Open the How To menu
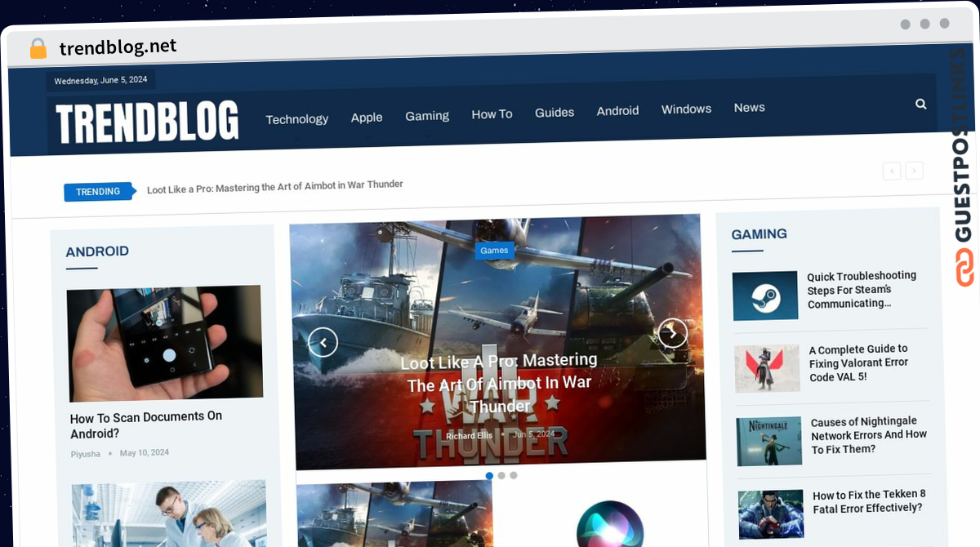The height and width of the screenshot is (547, 980). tap(492, 114)
